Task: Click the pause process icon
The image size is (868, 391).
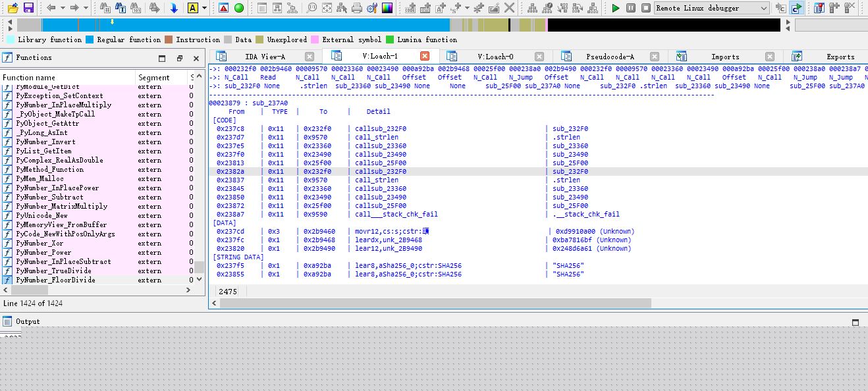Action: point(631,8)
